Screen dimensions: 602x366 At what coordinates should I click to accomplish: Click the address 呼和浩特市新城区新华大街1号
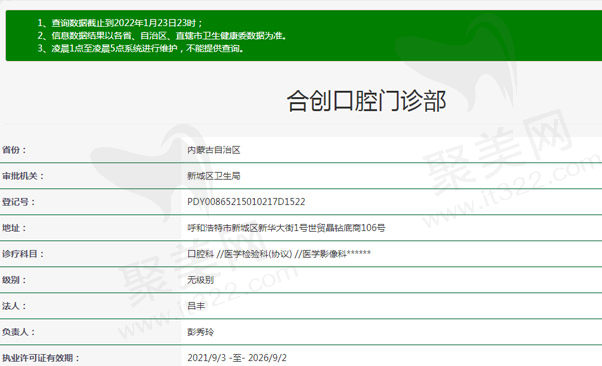pyautogui.click(x=286, y=228)
